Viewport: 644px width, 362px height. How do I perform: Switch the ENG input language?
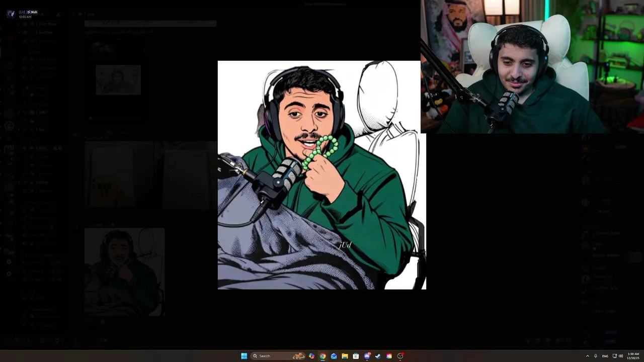click(x=605, y=356)
